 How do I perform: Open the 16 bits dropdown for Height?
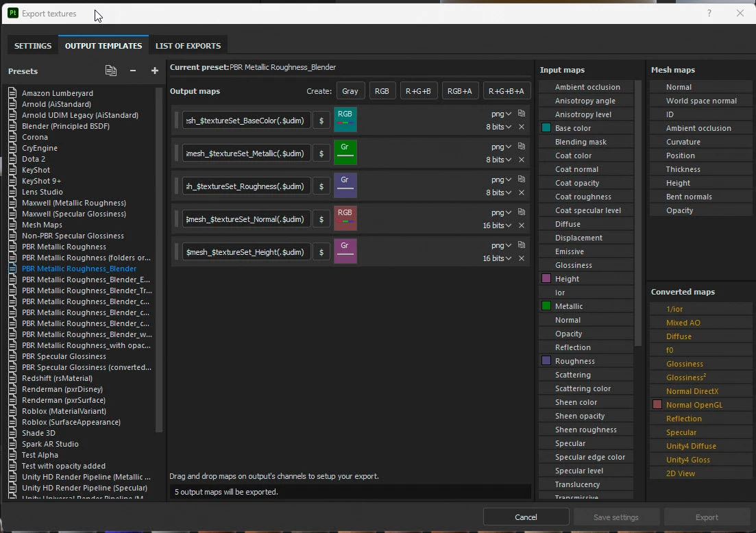(497, 258)
